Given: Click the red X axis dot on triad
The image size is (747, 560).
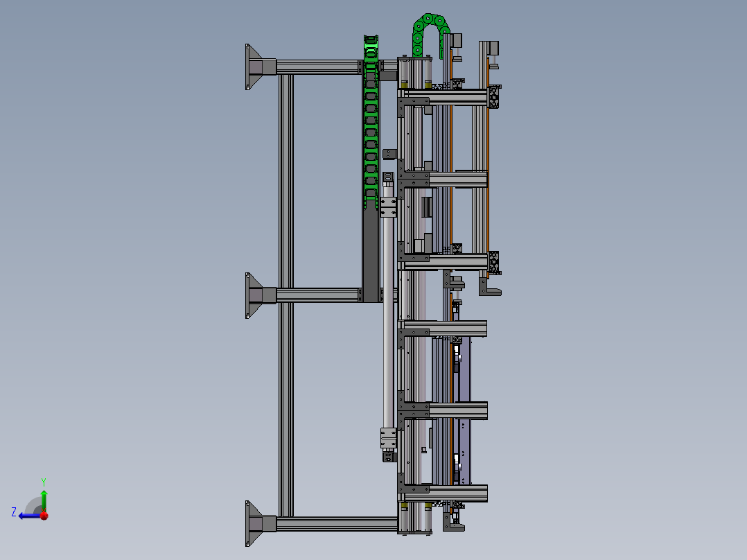Looking at the screenshot, I should [44, 515].
